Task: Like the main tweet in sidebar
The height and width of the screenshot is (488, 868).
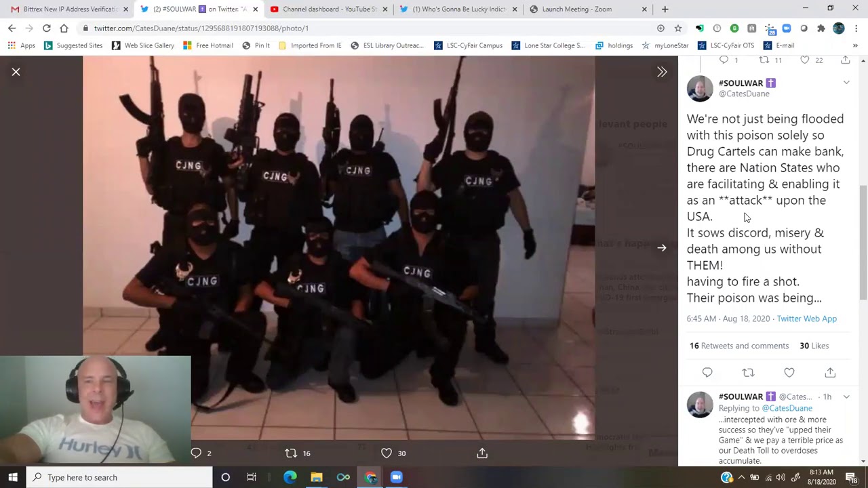Action: (x=789, y=373)
